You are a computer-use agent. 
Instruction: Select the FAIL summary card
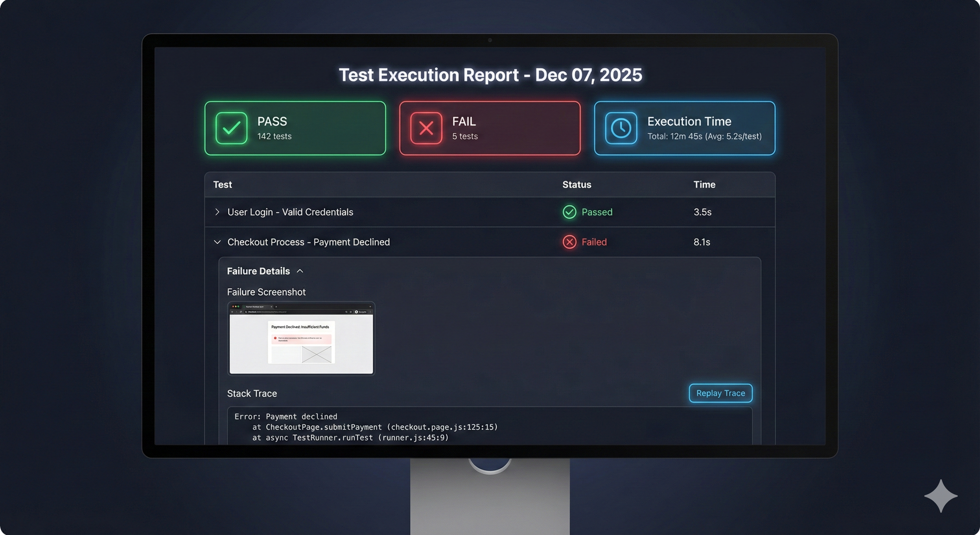(x=490, y=128)
